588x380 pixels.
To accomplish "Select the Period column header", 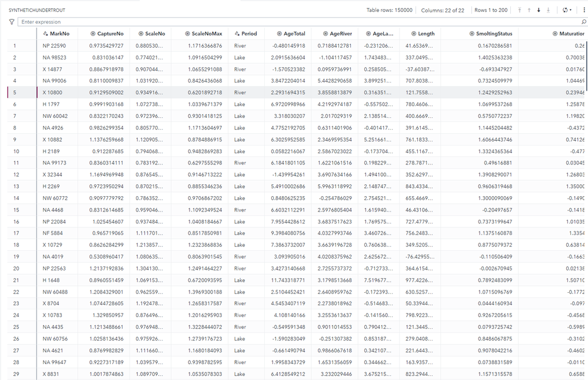I will point(247,34).
